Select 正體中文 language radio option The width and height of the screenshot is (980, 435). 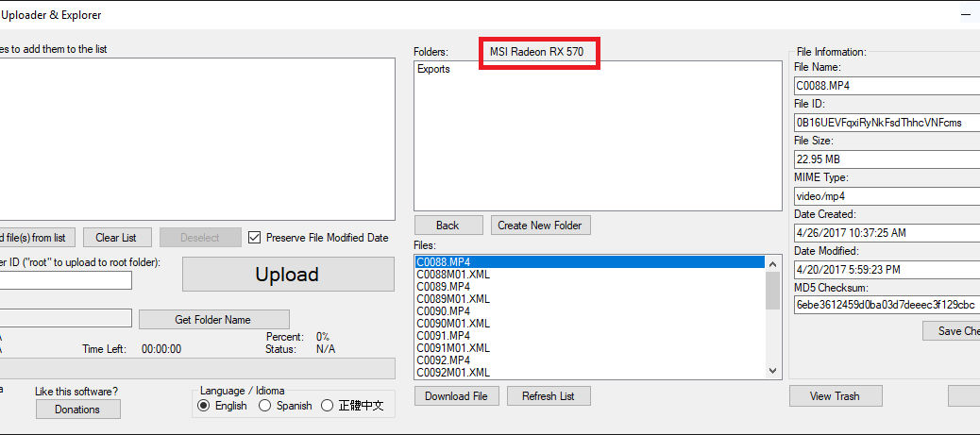(x=327, y=406)
